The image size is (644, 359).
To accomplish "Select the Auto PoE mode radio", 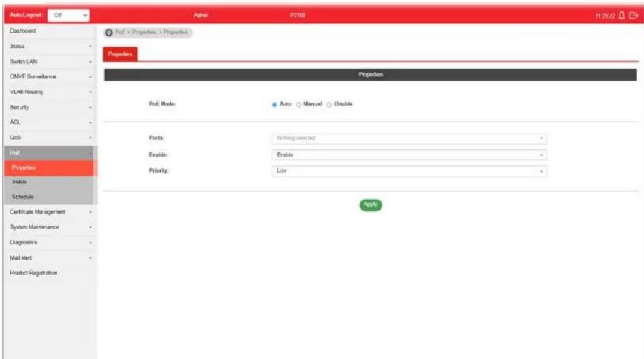I will (274, 105).
